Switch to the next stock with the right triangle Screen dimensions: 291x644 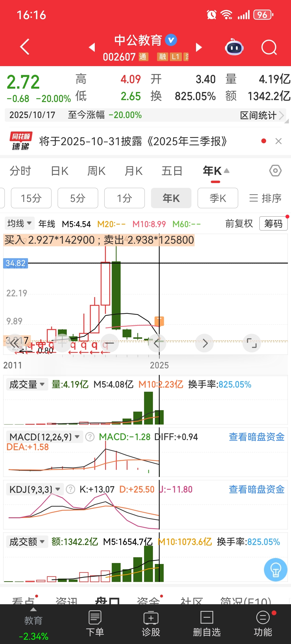pyautogui.click(x=199, y=47)
